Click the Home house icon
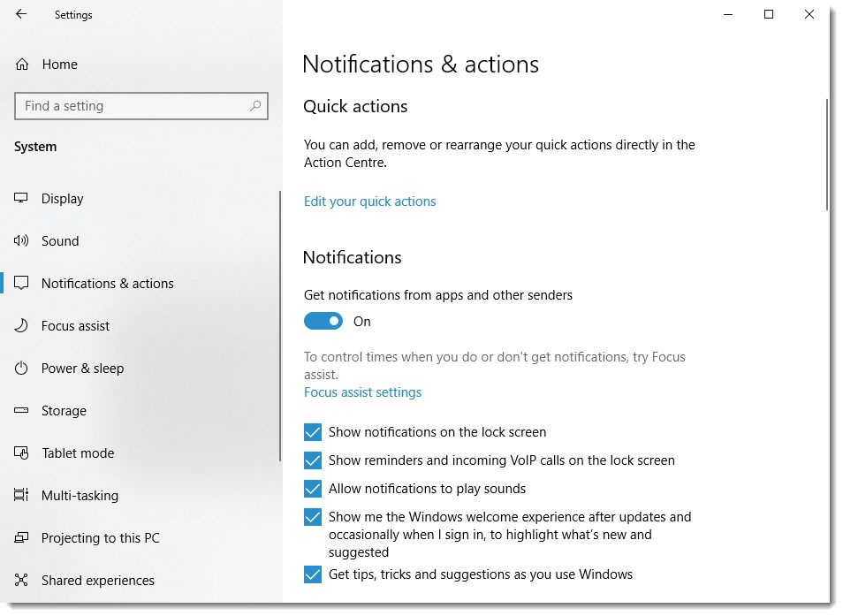This screenshot has width=843, height=616. [x=20, y=64]
